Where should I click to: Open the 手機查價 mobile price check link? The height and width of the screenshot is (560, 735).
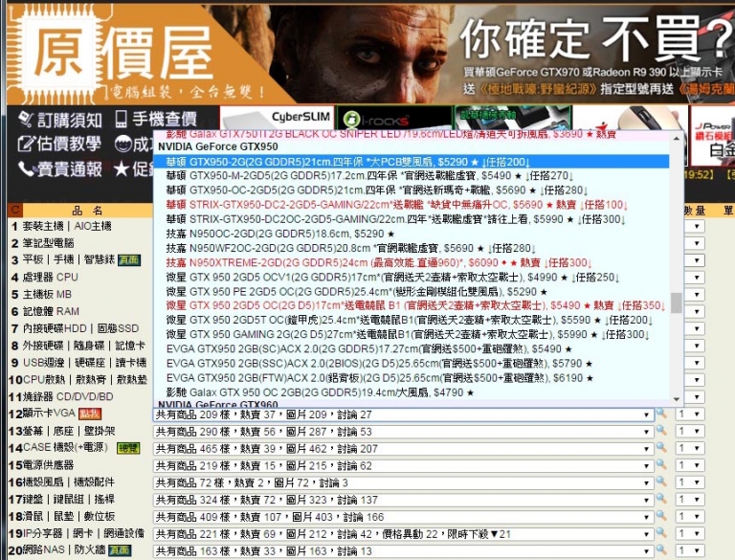164,119
